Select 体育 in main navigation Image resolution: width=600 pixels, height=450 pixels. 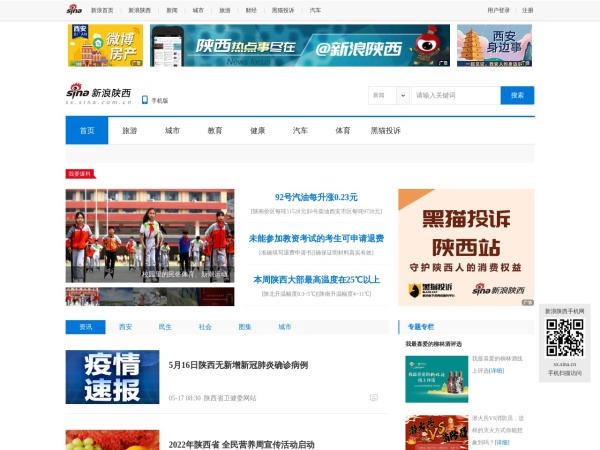point(343,130)
